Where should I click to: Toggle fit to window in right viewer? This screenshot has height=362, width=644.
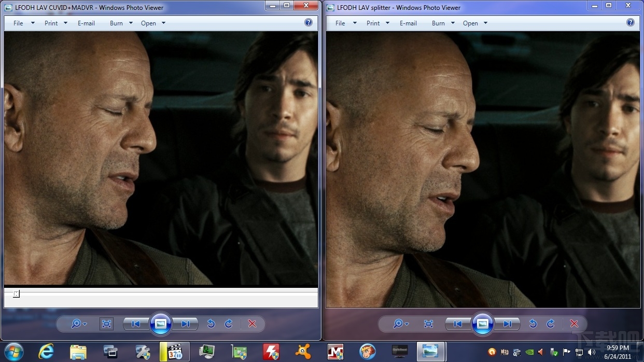coord(429,324)
